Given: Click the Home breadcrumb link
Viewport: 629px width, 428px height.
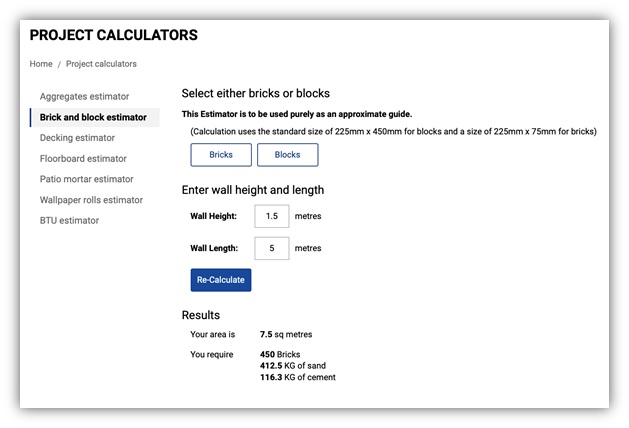Looking at the screenshot, I should 41,64.
